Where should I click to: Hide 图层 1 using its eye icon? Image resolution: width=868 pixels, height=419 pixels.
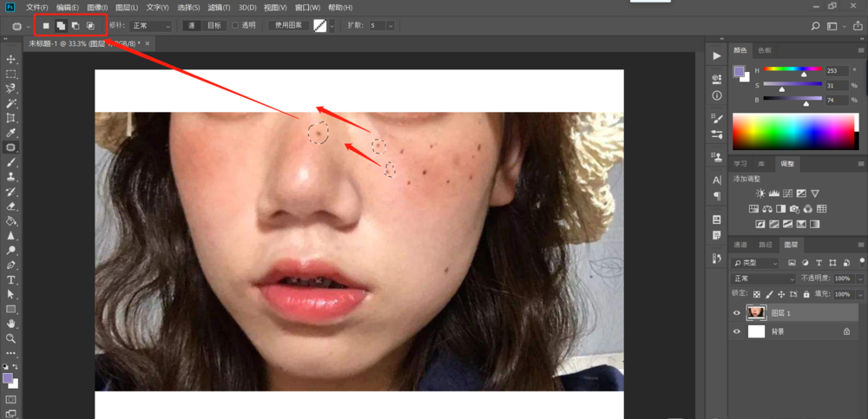coord(738,313)
